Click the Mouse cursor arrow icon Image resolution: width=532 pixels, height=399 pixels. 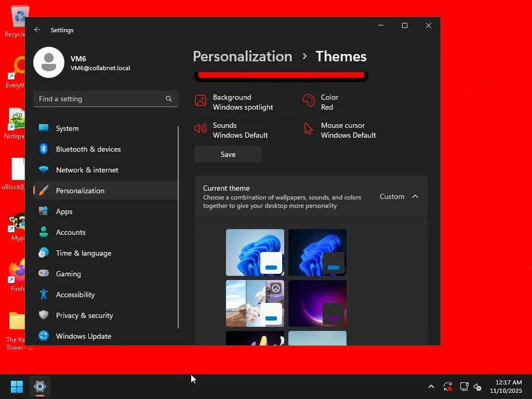point(309,129)
